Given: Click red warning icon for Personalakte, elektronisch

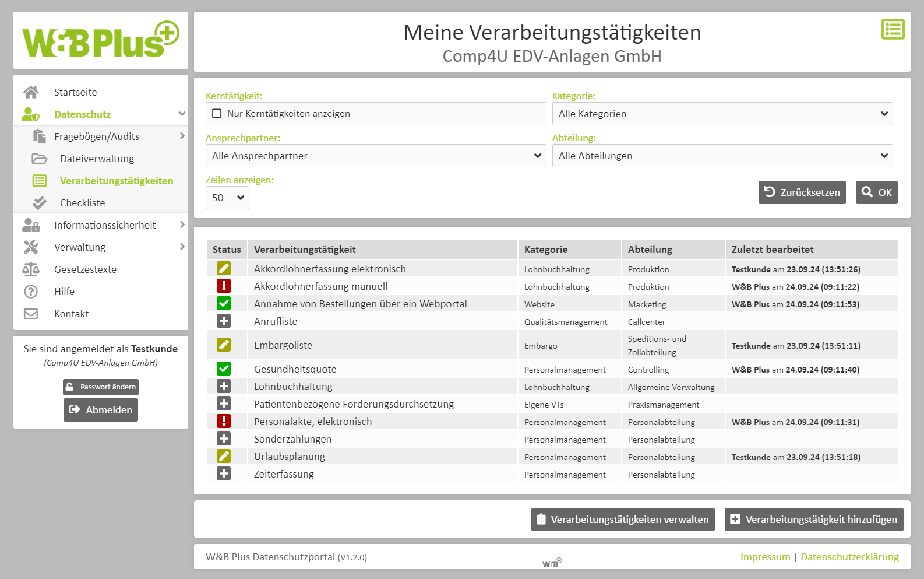Looking at the screenshot, I should click(224, 421).
